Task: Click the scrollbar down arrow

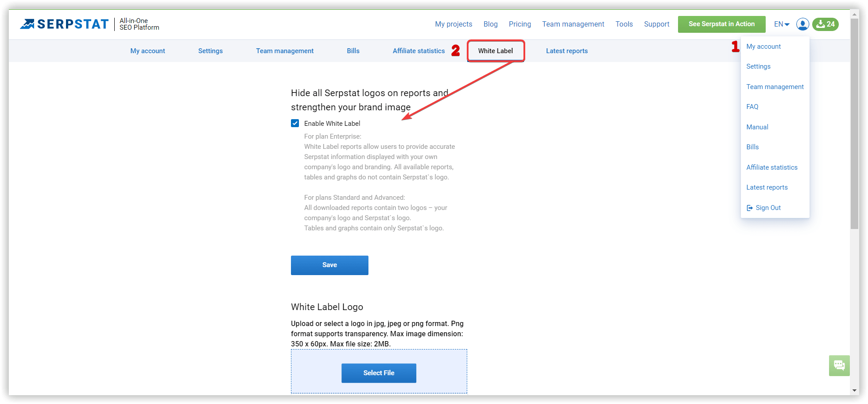Action: [855, 391]
